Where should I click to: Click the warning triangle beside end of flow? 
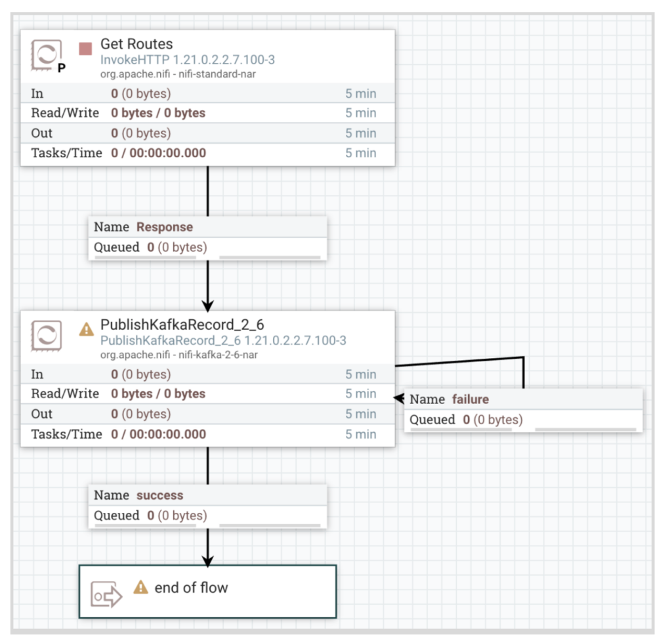[139, 589]
